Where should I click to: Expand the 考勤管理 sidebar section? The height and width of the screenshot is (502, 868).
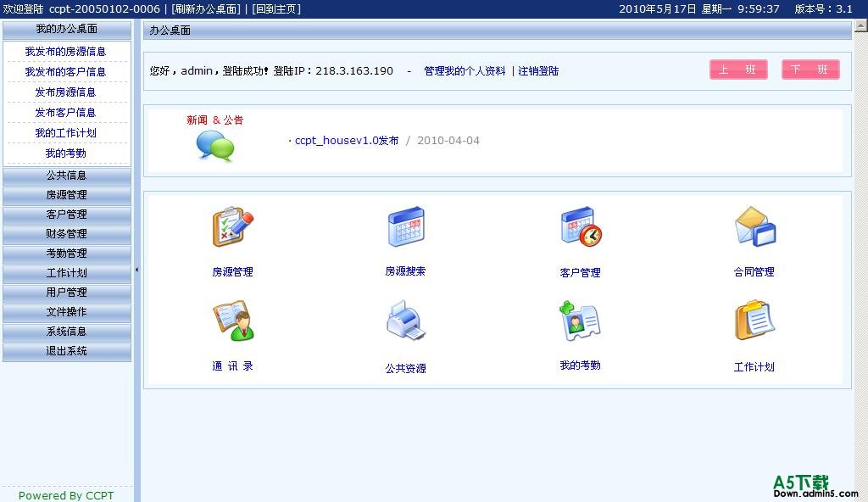(x=67, y=254)
